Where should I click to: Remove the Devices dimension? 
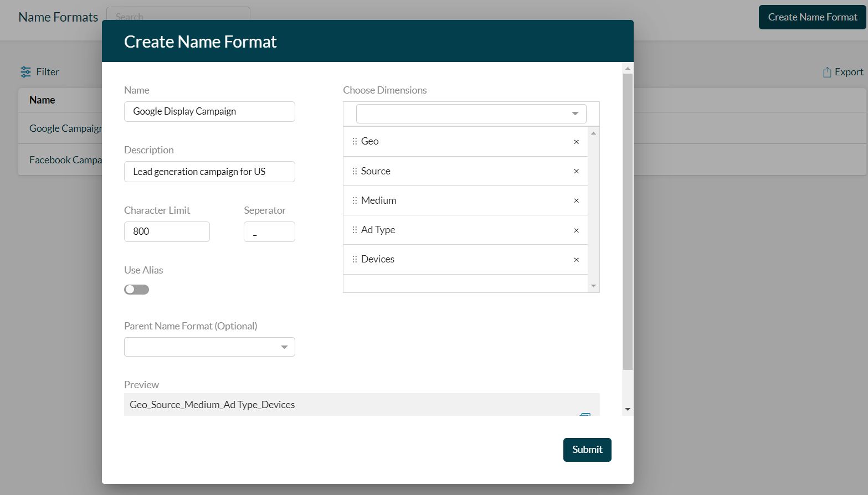(576, 259)
